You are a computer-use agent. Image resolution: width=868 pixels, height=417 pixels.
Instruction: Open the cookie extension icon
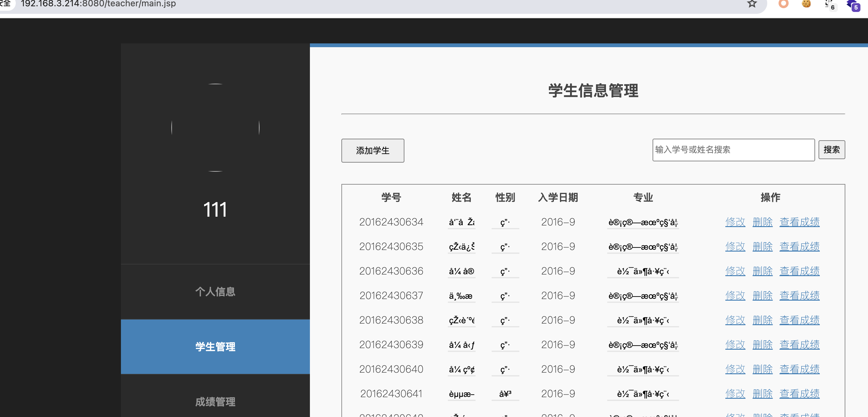[806, 4]
